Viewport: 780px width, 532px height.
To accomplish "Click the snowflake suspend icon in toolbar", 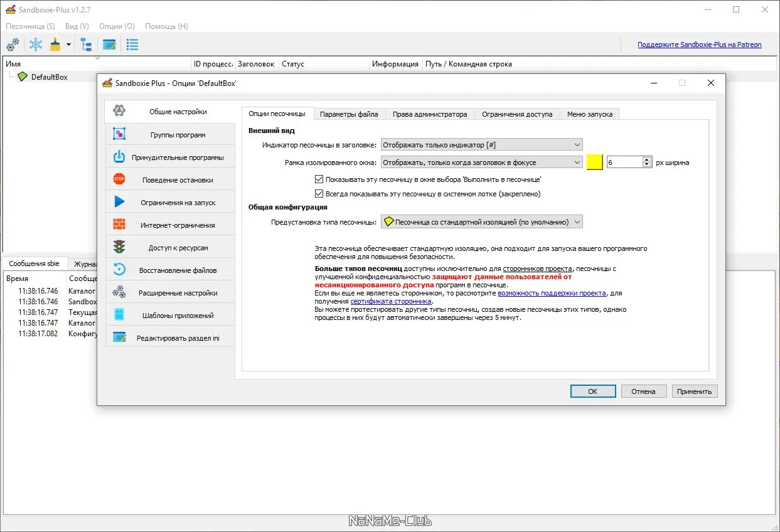I will click(x=36, y=45).
